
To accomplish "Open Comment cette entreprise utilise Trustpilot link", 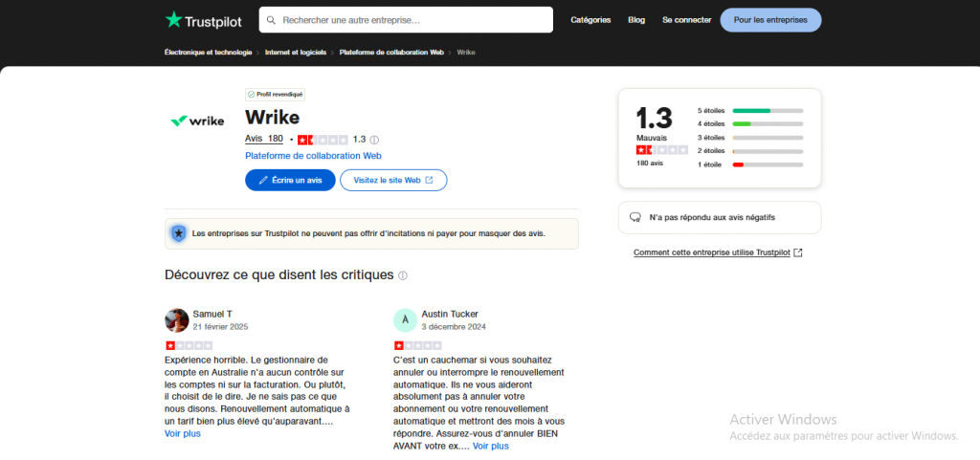I will pyautogui.click(x=712, y=252).
